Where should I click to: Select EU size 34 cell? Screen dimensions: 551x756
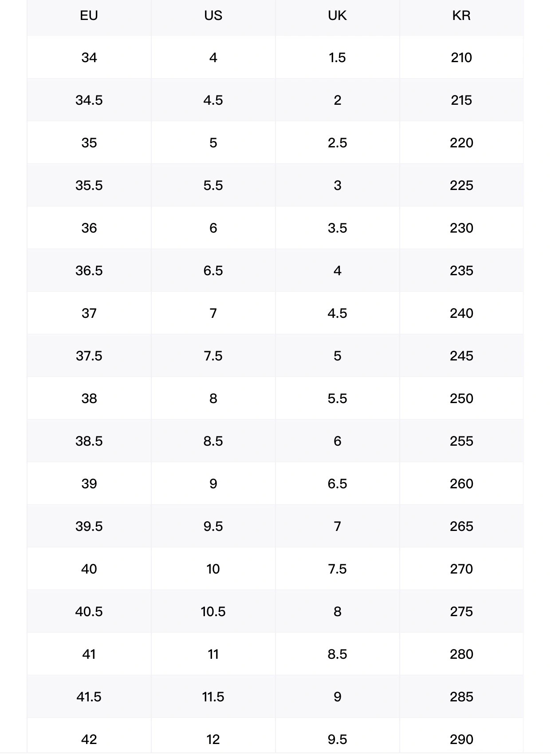pos(89,58)
